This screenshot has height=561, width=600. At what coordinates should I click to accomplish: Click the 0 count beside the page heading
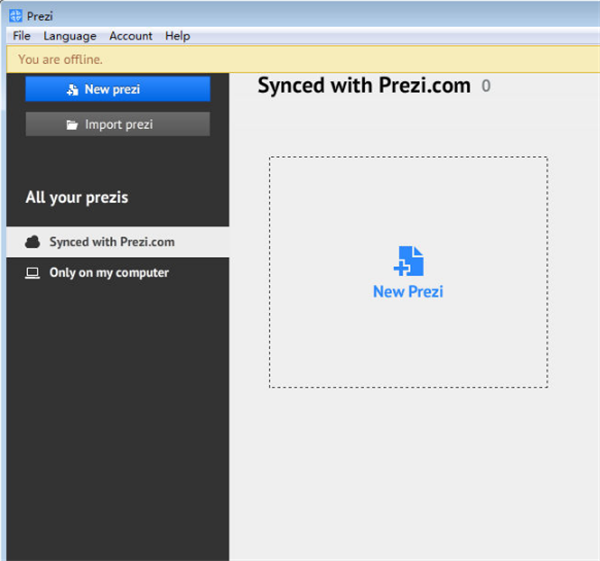coord(486,87)
